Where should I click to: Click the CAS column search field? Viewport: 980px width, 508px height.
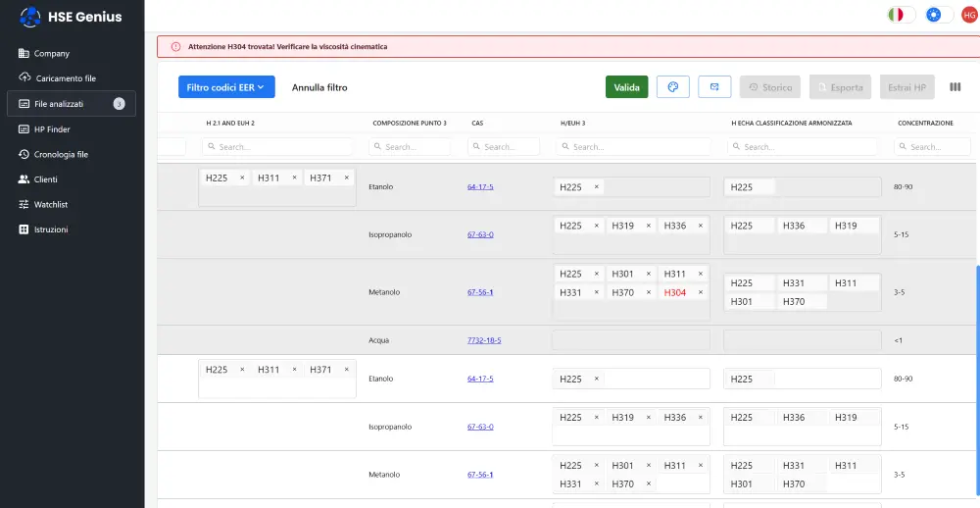click(504, 147)
